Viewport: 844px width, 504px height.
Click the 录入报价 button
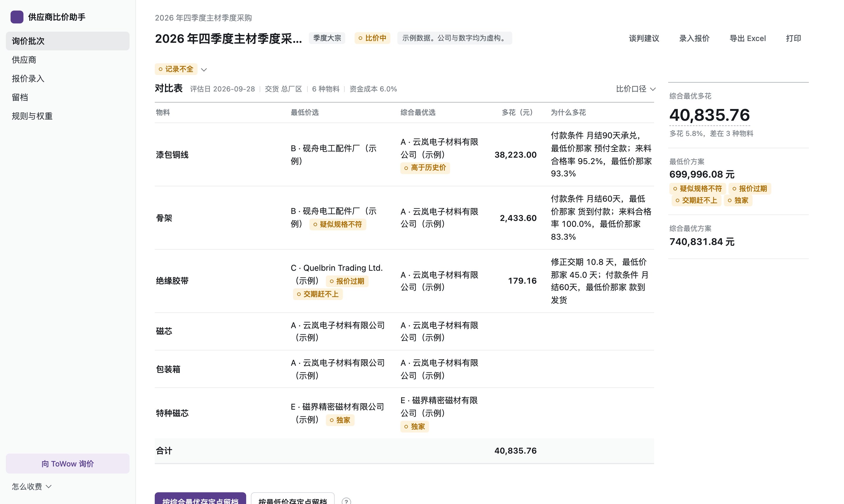[x=694, y=38]
